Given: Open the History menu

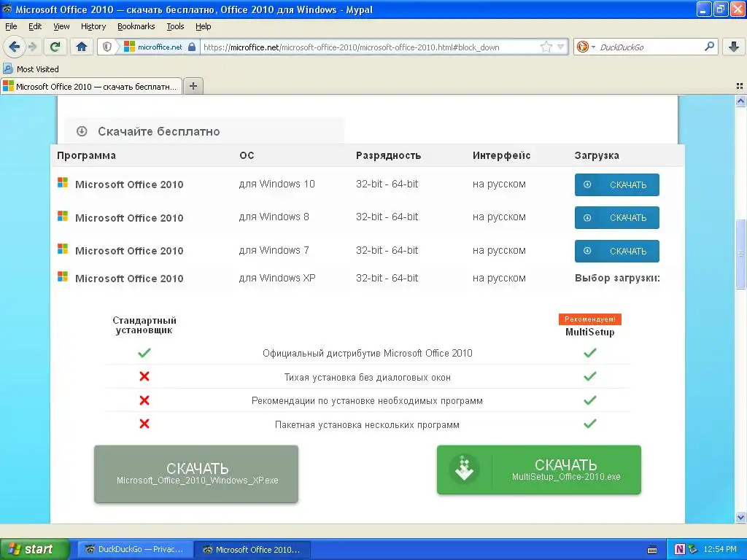Looking at the screenshot, I should pyautogui.click(x=93, y=26).
